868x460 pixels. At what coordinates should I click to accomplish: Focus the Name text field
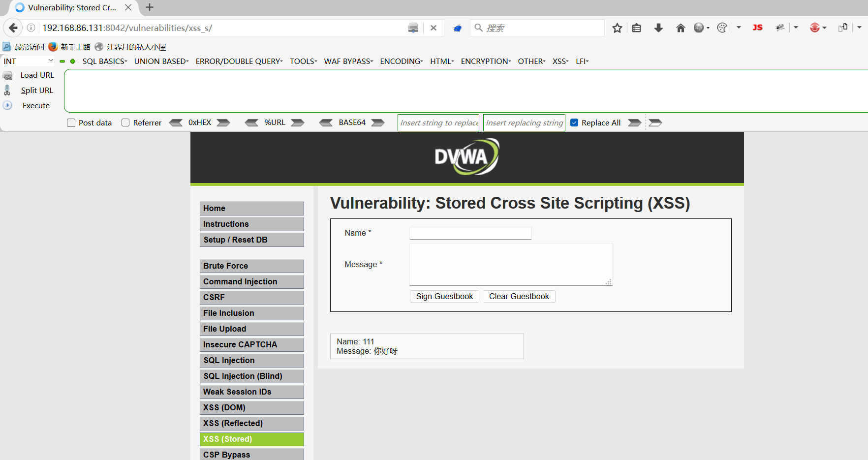tap(470, 233)
